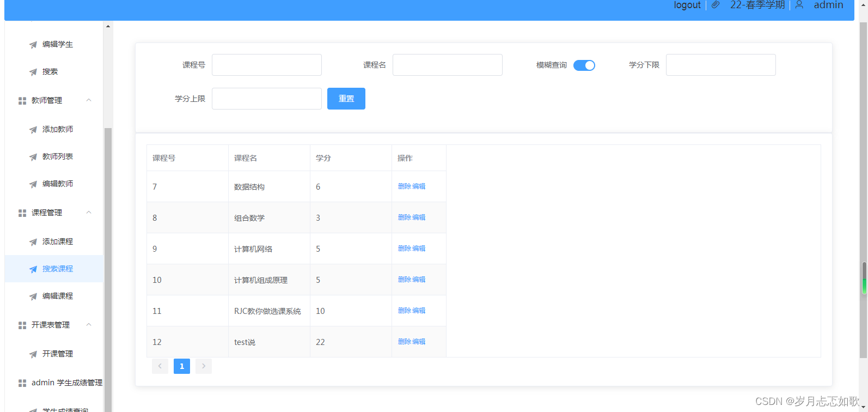Edit the 组合数学 course
The width and height of the screenshot is (868, 412).
[x=419, y=217]
